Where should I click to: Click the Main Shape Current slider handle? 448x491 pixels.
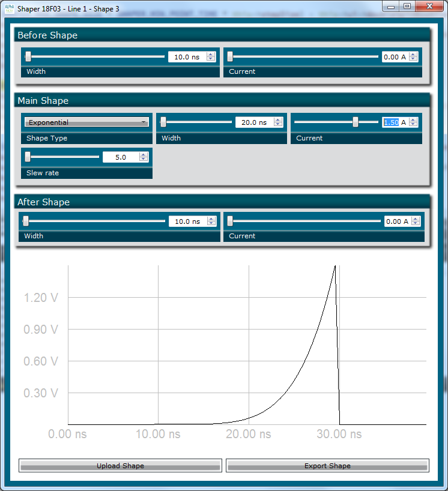[356, 122]
